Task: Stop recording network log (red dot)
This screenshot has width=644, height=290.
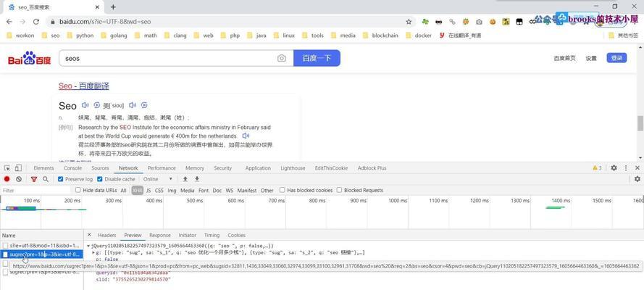Action: tap(7, 179)
